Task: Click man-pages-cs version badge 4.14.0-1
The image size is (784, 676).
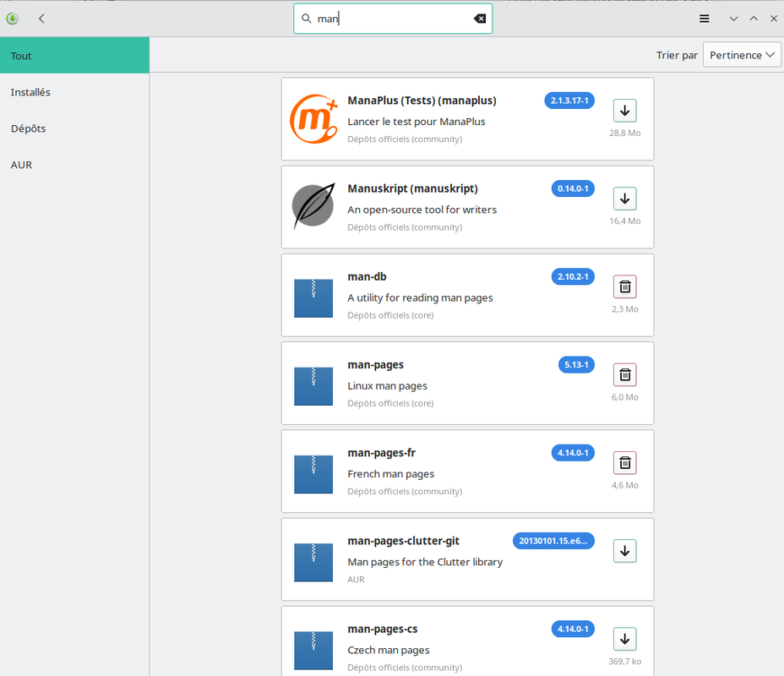Action: [573, 629]
